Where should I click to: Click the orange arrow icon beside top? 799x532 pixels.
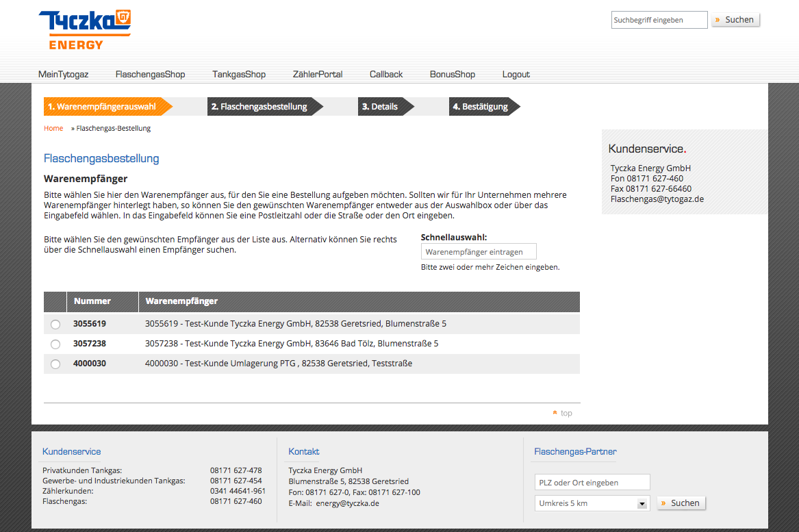(555, 413)
